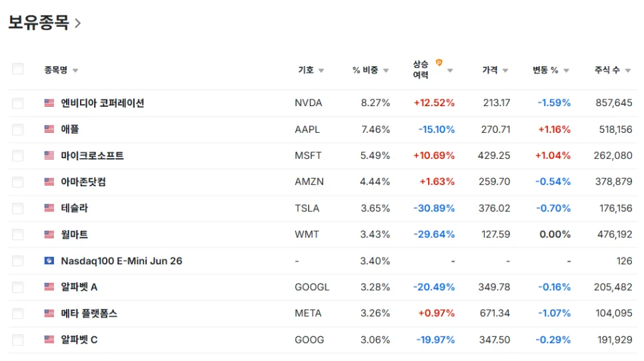Check the box for 아마존닷컴 row

(17, 182)
